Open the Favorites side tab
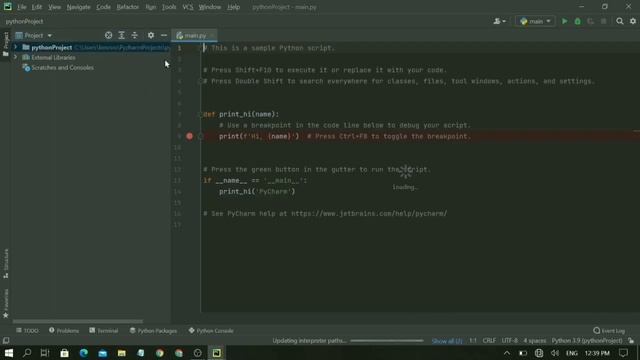This screenshot has height=360, width=640. point(6,304)
